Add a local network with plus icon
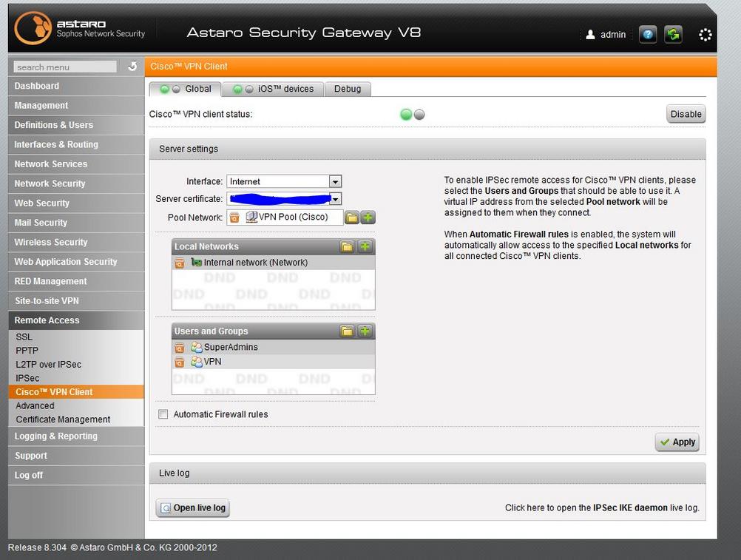Image resolution: width=741 pixels, height=560 pixels. click(365, 246)
